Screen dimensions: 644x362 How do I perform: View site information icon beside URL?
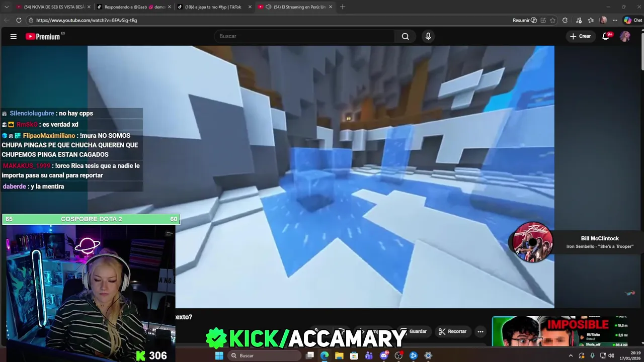(x=31, y=20)
